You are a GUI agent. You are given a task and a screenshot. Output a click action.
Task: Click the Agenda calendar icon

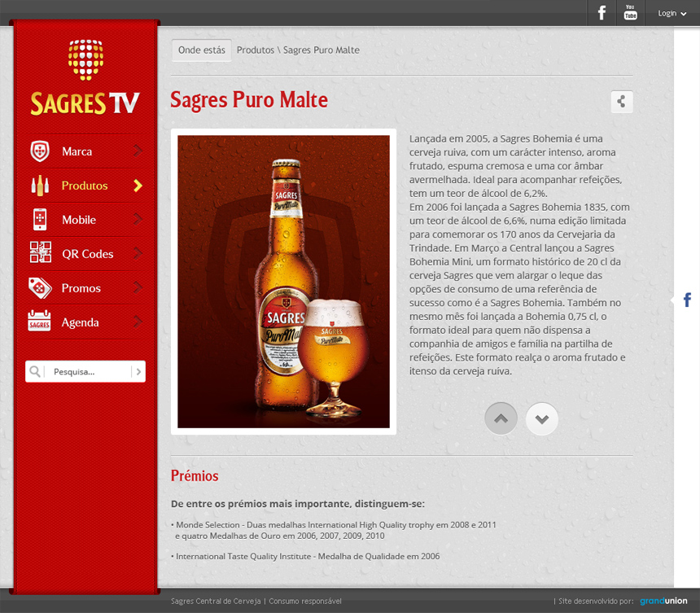pos(39,321)
